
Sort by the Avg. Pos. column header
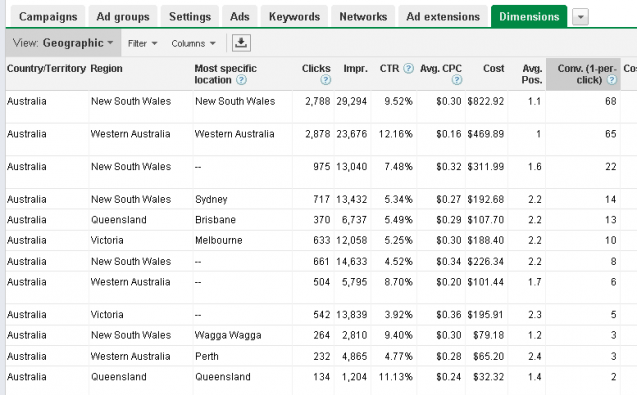(x=532, y=74)
